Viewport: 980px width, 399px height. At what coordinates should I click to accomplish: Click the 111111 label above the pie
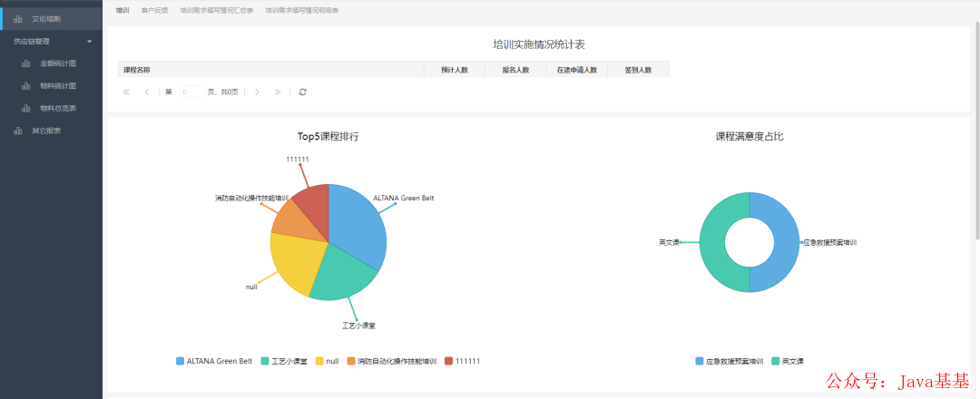click(x=298, y=160)
